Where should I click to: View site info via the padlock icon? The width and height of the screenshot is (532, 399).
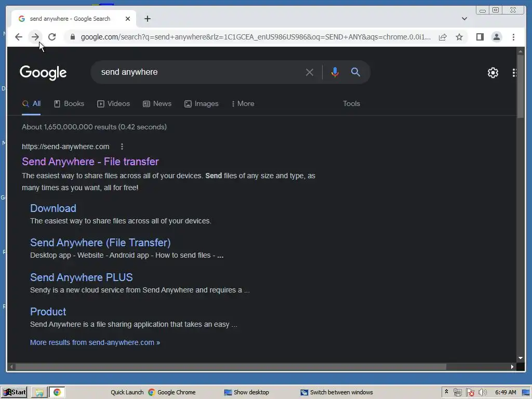(x=73, y=37)
